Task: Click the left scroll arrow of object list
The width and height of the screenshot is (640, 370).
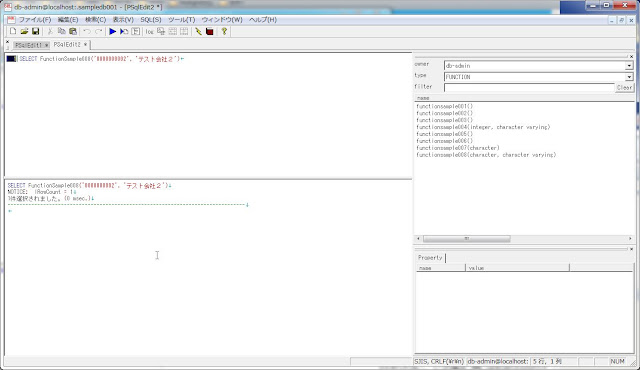Action: click(x=418, y=239)
